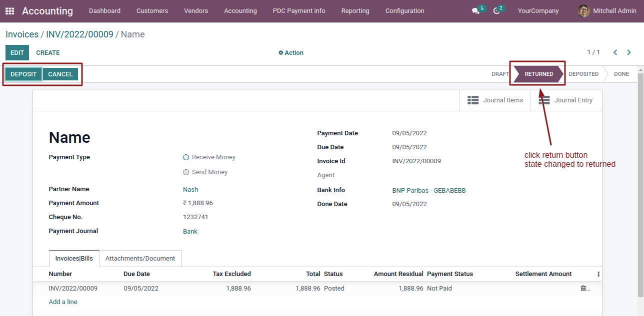Select the Send Money radio button
Image resolution: width=644 pixels, height=316 pixels.
click(186, 172)
